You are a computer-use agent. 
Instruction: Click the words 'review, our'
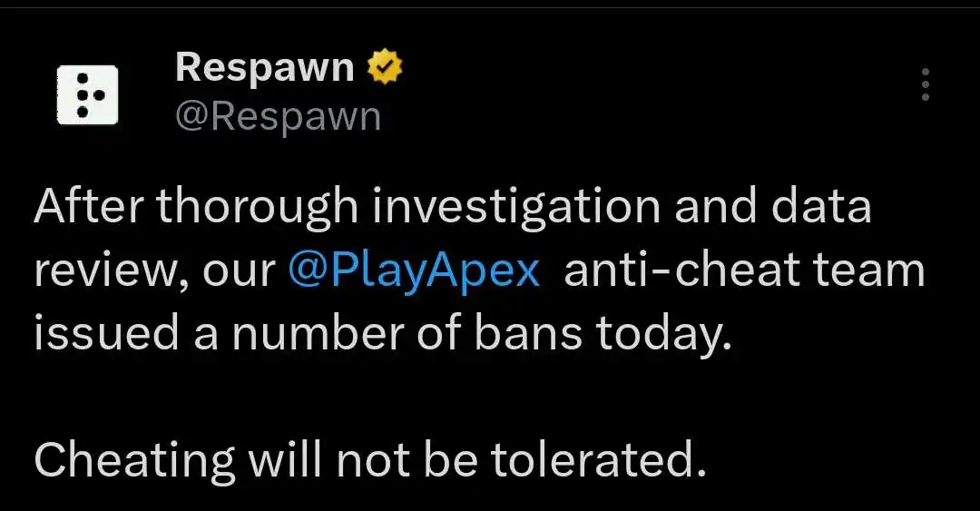click(155, 272)
